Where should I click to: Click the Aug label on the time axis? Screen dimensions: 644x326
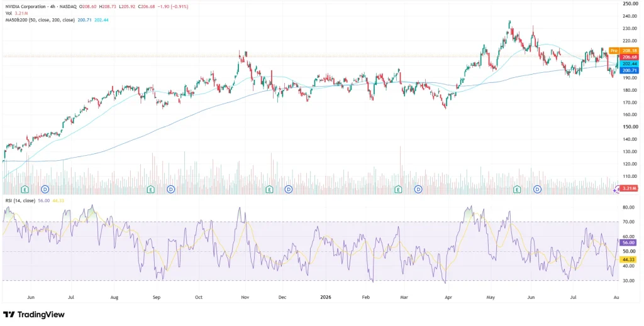tap(115, 296)
